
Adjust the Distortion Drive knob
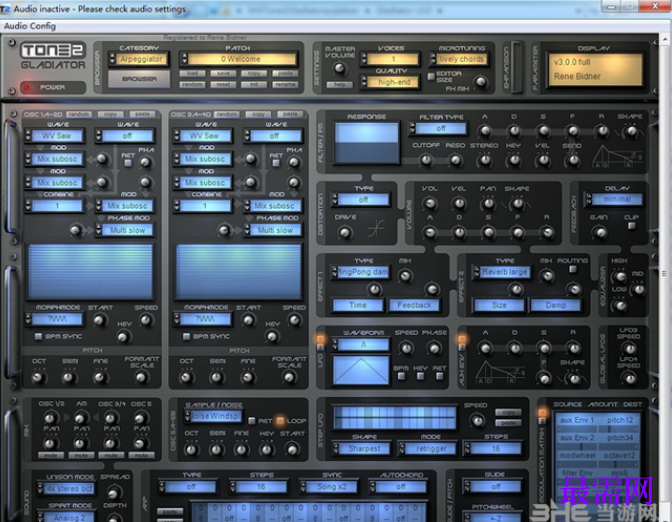click(x=345, y=232)
